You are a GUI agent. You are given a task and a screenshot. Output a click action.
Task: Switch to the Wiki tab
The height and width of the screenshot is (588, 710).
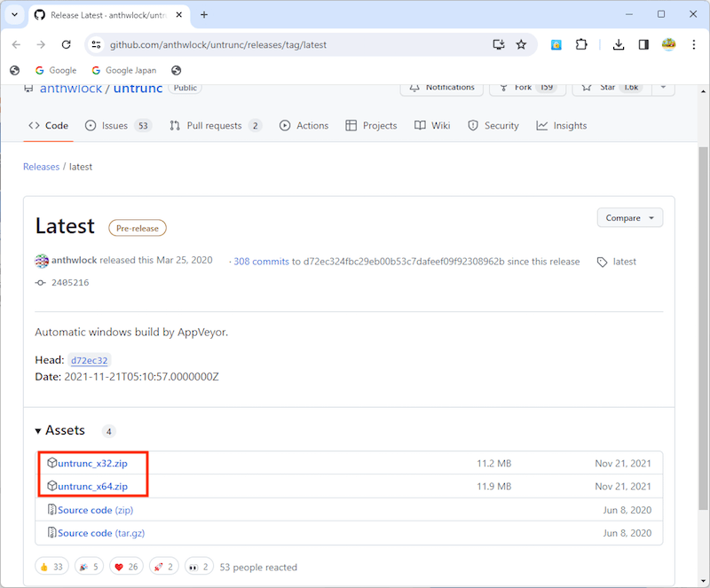point(432,126)
